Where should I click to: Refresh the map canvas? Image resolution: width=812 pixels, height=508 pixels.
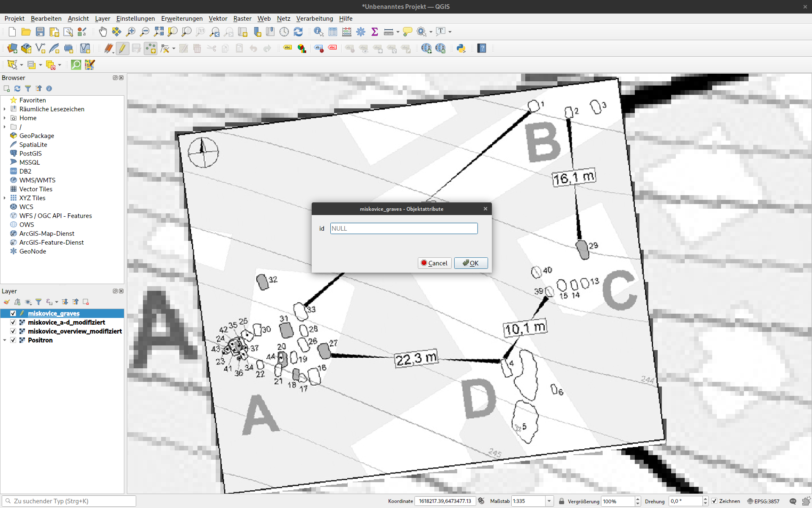[298, 32]
